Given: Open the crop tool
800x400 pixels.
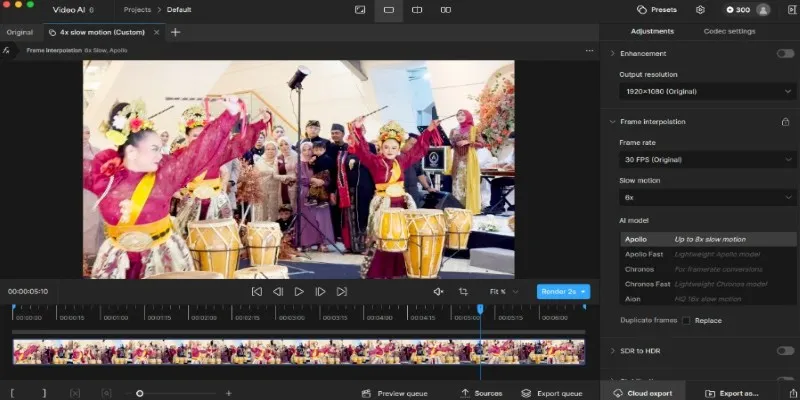Looking at the screenshot, I should coord(463,292).
